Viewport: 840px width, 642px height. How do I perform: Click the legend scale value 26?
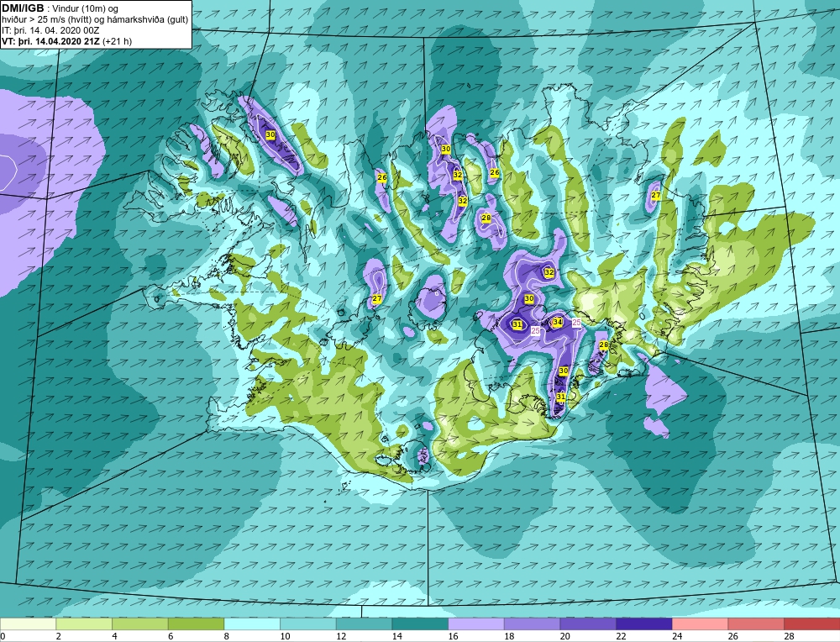[732, 636]
